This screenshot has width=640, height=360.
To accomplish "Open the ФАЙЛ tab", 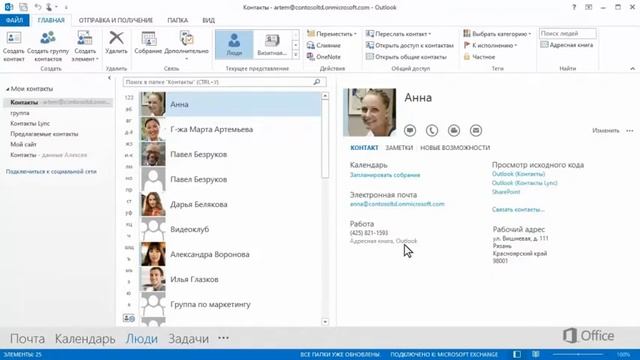I will tap(14, 20).
